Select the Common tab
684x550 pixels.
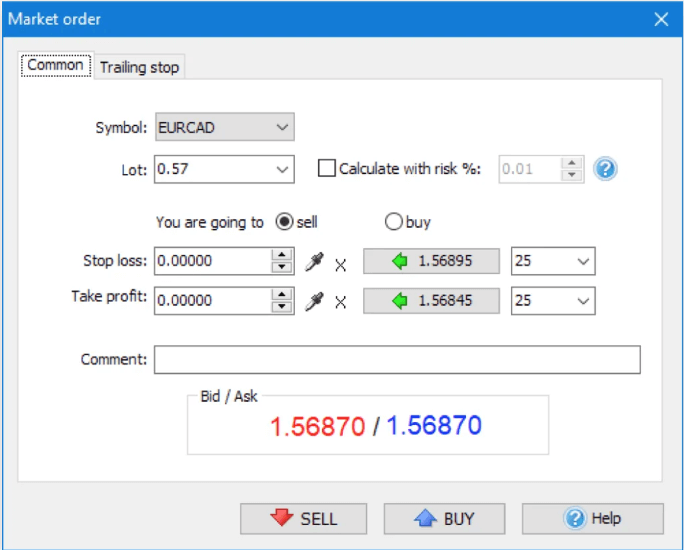point(56,65)
